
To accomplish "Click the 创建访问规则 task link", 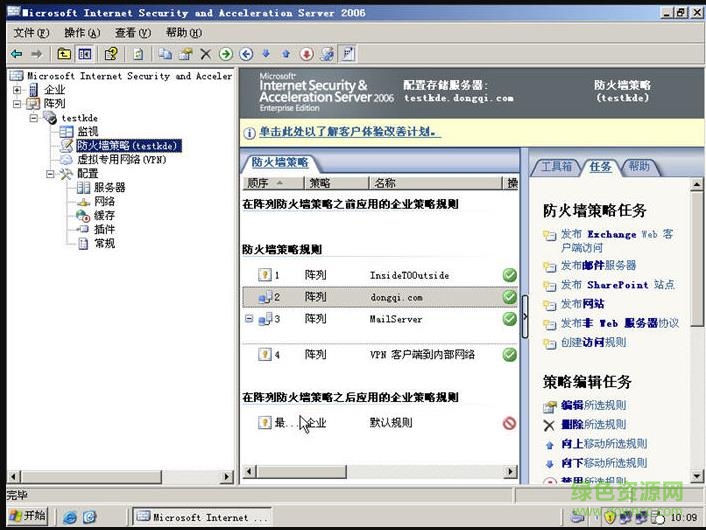I will click(x=593, y=342).
